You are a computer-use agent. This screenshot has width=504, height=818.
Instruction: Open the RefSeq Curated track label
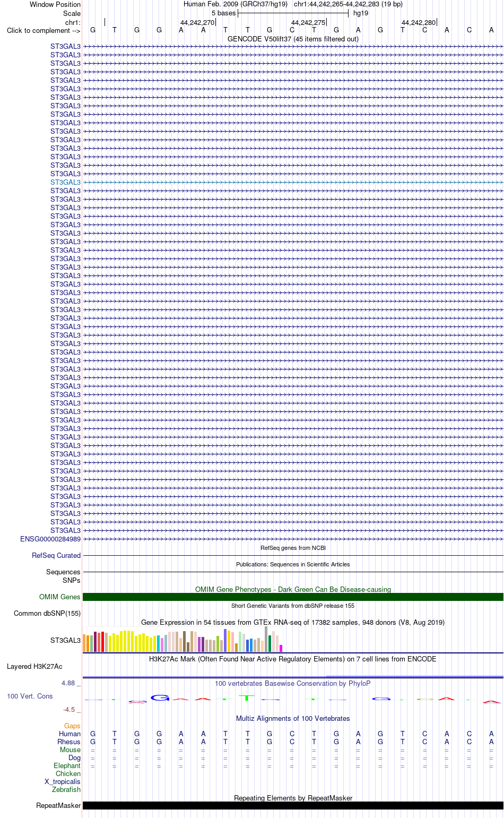click(56, 555)
